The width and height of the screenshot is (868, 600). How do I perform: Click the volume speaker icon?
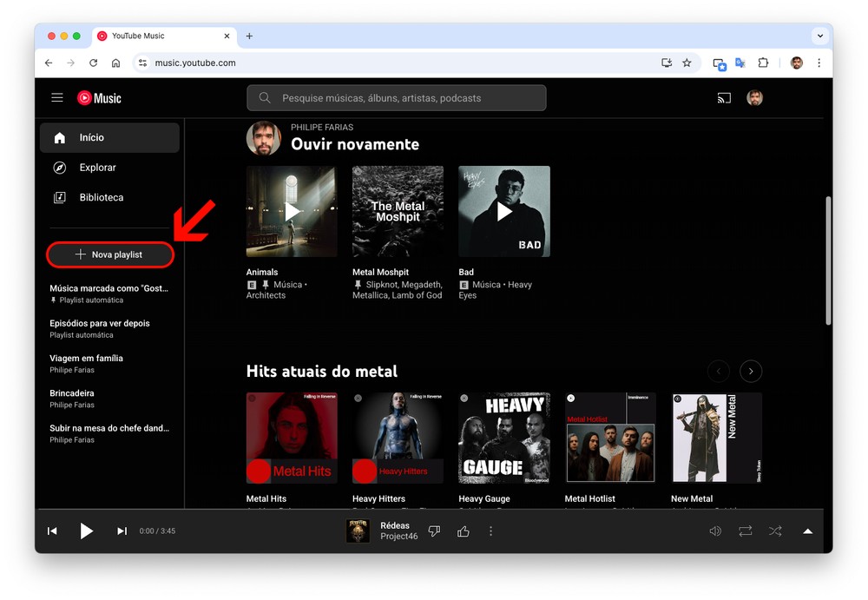tap(715, 531)
